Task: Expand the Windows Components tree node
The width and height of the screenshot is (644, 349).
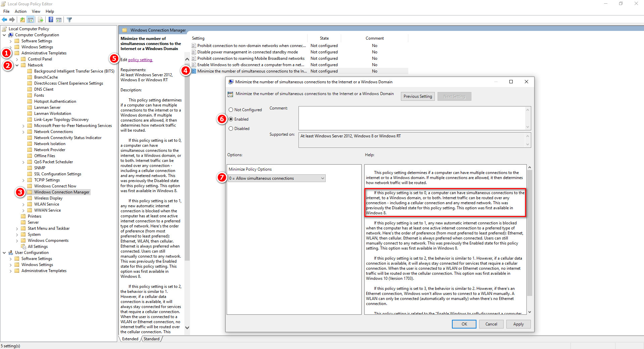Action: pyautogui.click(x=17, y=241)
